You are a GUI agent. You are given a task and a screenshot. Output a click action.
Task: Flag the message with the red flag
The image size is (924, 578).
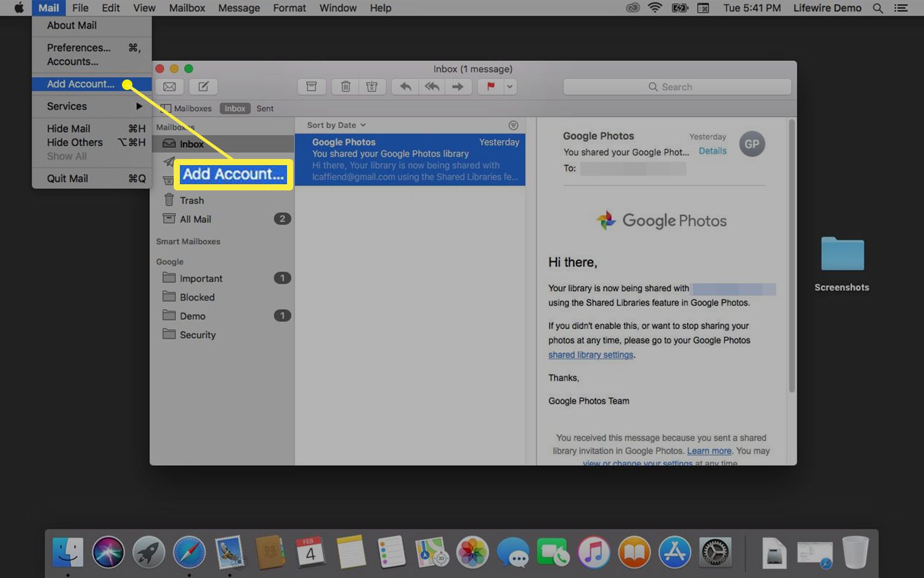pyautogui.click(x=491, y=87)
